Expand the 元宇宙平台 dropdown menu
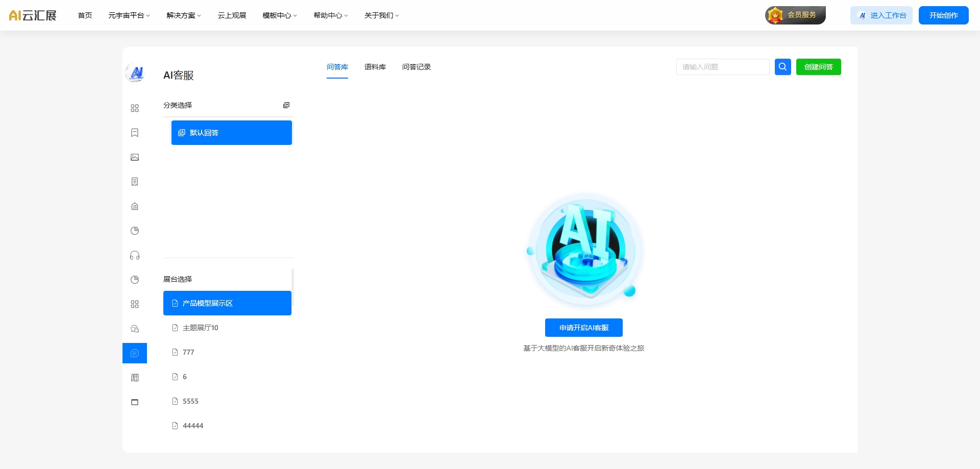 (x=129, y=15)
